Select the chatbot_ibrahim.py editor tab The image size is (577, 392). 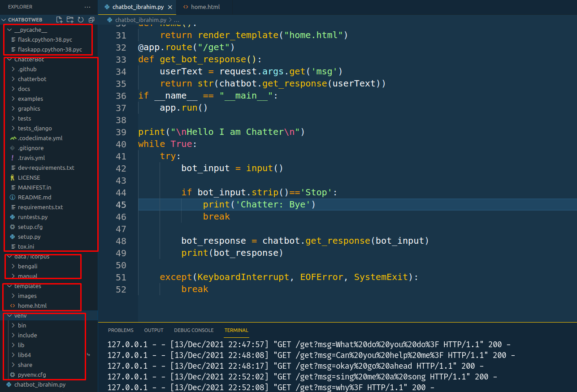tap(138, 7)
